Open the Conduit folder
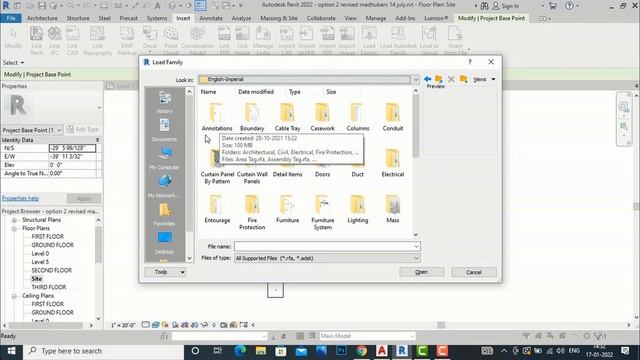Screen dimensions: 640x360 [x=393, y=117]
